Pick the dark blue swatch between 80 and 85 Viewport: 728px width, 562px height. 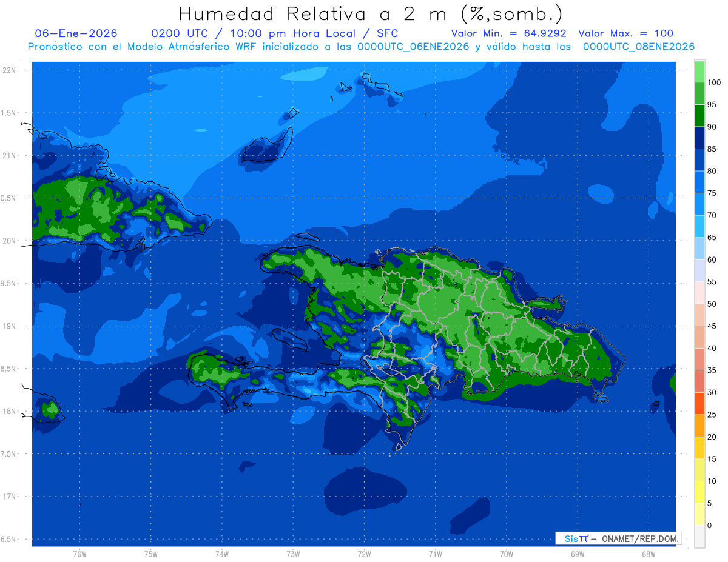(699, 159)
